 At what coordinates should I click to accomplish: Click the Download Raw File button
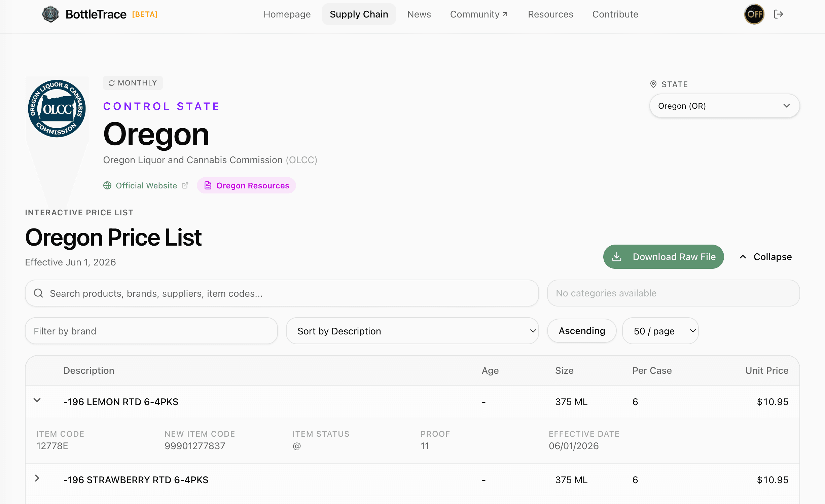pyautogui.click(x=663, y=257)
